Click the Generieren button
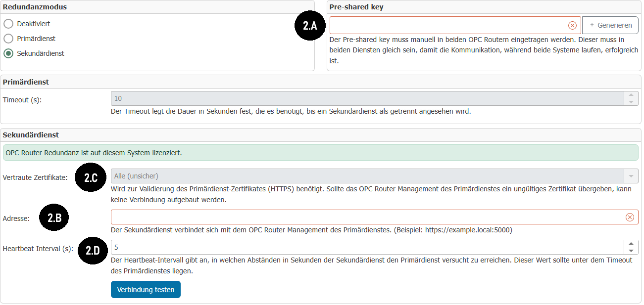This screenshot has width=644, height=305. pyautogui.click(x=610, y=25)
